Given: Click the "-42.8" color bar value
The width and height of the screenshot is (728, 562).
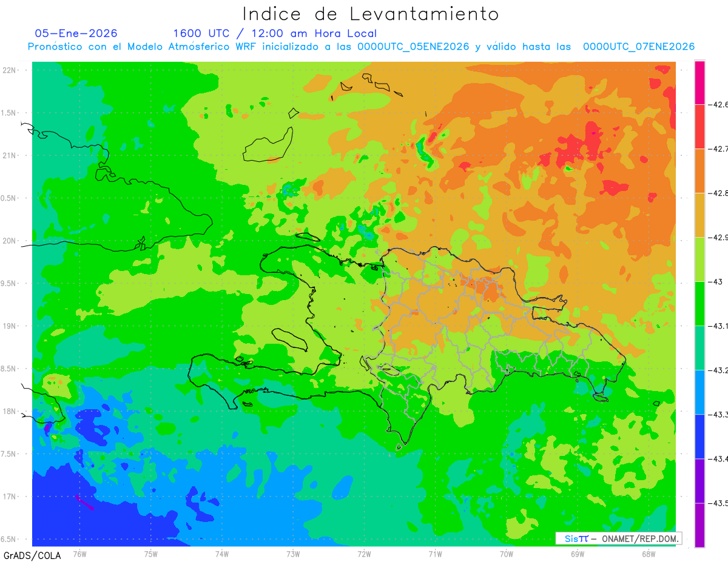Looking at the screenshot, I should (x=718, y=193).
